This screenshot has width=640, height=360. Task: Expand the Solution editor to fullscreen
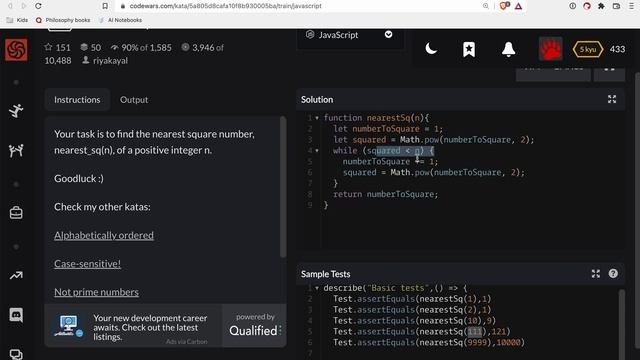click(612, 99)
